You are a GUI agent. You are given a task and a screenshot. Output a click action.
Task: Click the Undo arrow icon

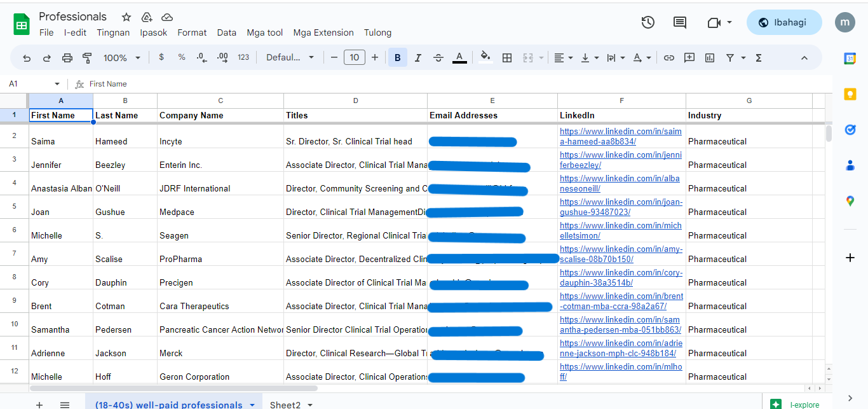[27, 58]
